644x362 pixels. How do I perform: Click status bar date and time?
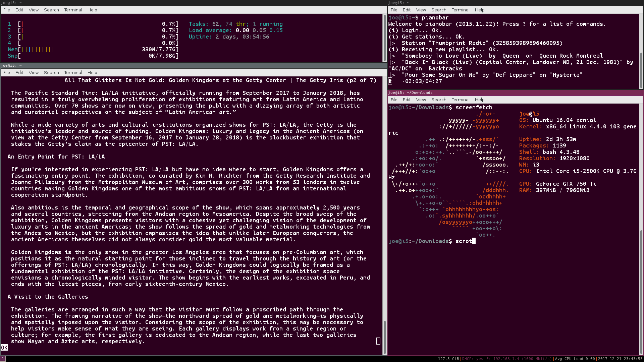pyautogui.click(x=620, y=359)
